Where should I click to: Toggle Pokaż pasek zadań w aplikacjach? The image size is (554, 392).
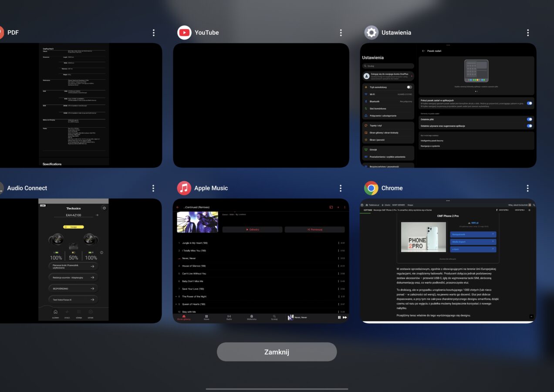point(530,103)
